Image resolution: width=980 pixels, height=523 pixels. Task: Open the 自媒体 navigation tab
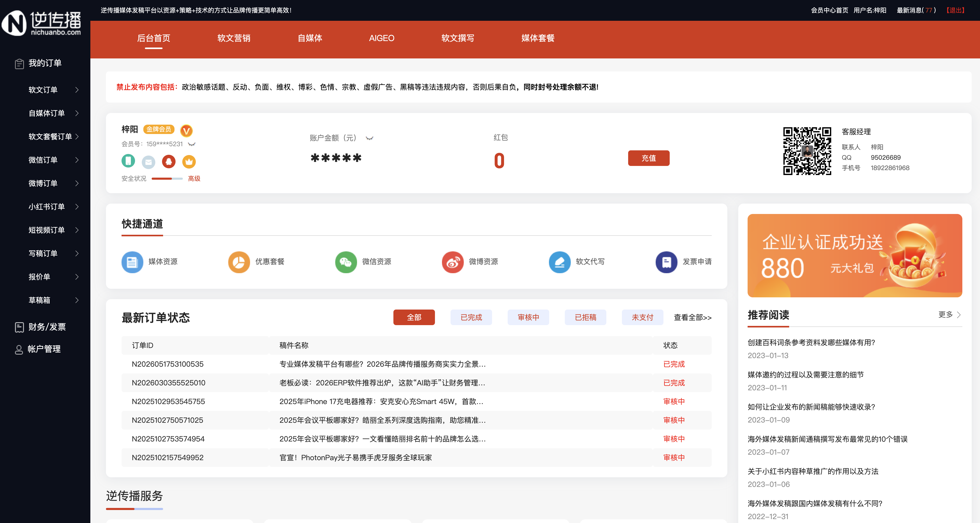point(310,38)
